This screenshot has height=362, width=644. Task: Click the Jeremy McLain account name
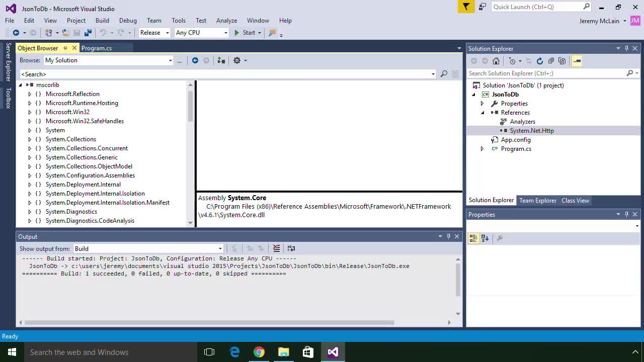pyautogui.click(x=599, y=21)
